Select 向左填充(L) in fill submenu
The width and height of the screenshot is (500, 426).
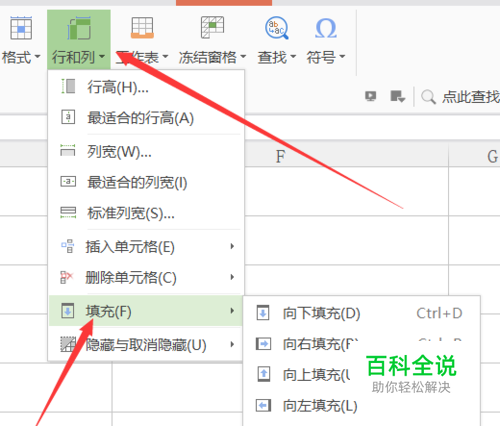pos(361,406)
